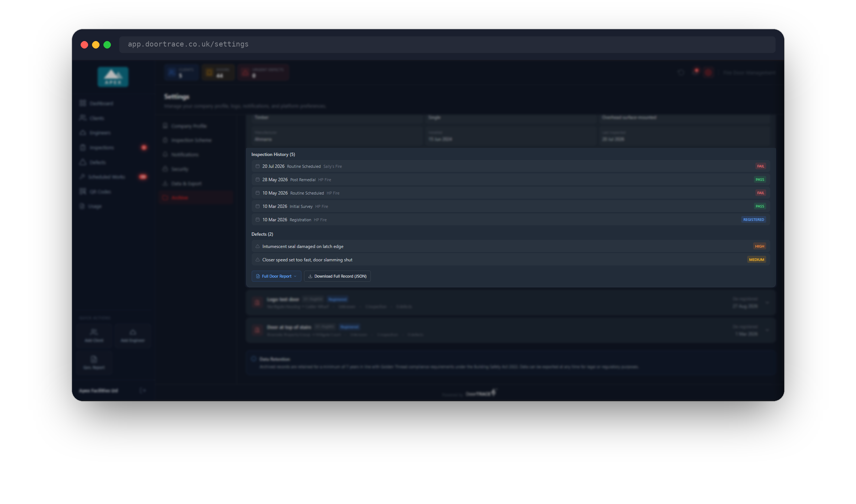Select the '10 May 2026' date text
The height and width of the screenshot is (504, 856).
coord(275,193)
